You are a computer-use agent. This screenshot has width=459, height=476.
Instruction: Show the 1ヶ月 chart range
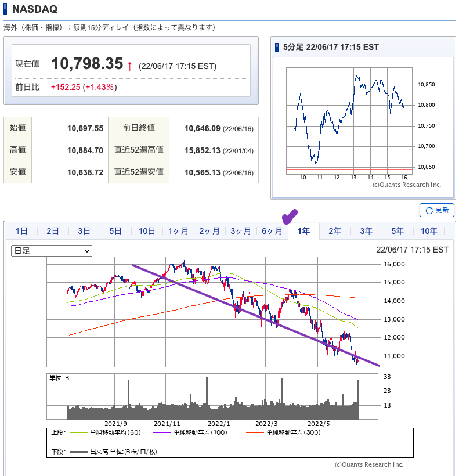point(178,231)
